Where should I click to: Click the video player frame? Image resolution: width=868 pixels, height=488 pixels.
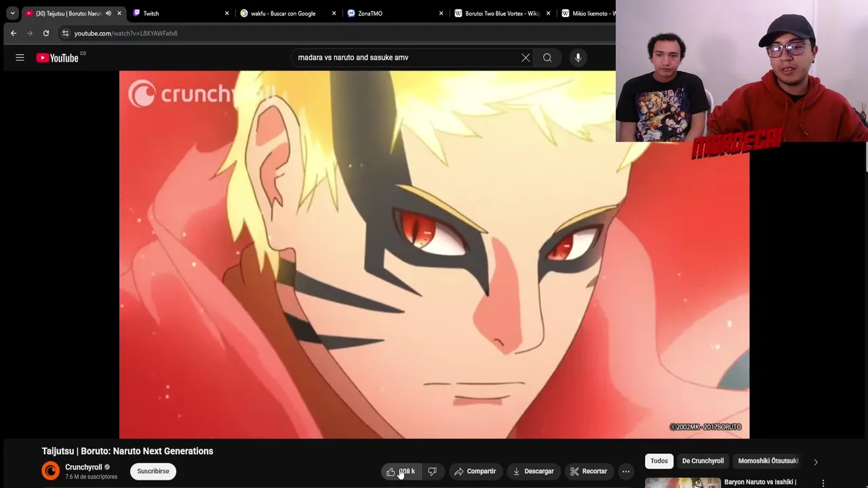click(x=434, y=254)
